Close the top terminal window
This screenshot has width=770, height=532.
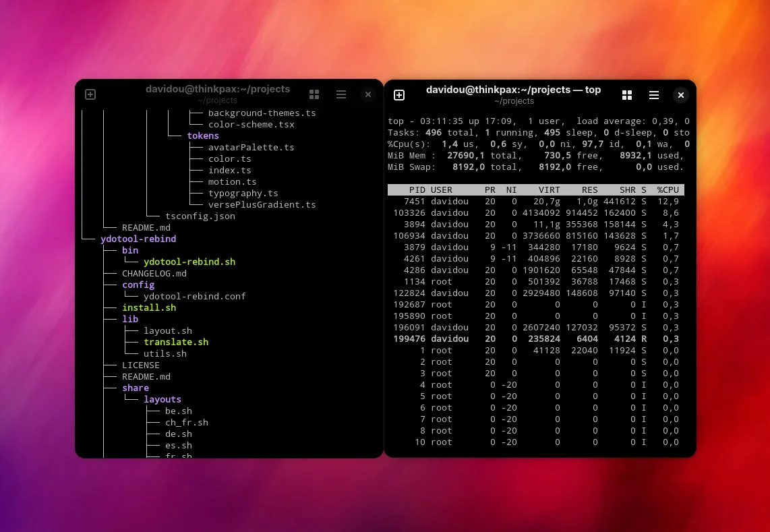[680, 95]
